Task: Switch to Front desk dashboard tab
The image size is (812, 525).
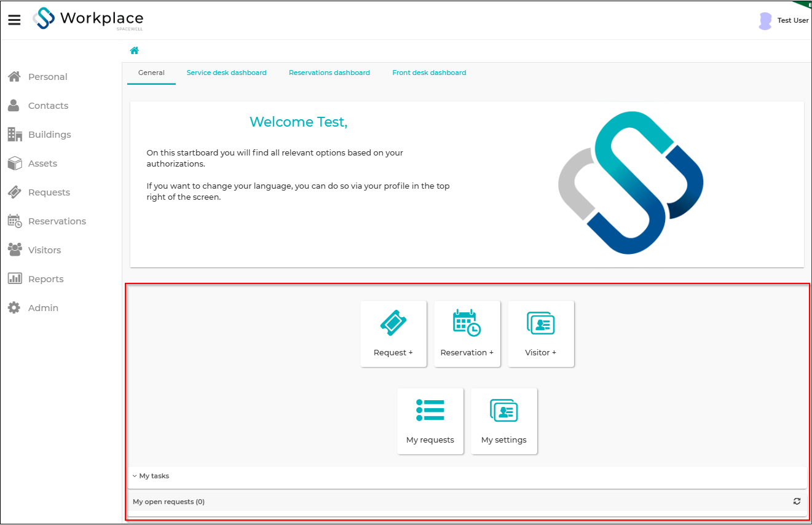Action: [429, 73]
